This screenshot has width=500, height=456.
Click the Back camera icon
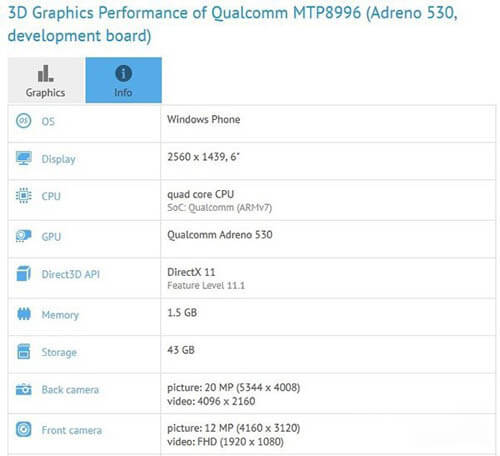point(24,389)
